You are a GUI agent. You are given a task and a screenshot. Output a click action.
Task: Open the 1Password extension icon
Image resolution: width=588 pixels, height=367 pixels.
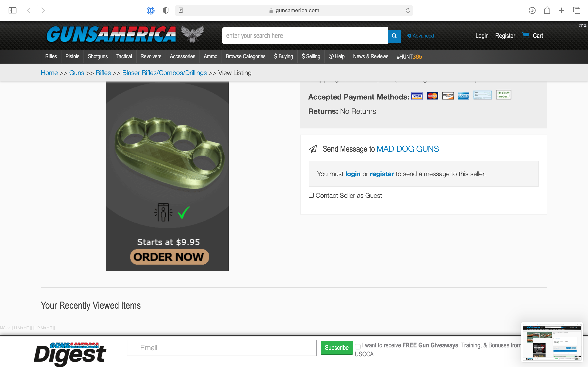(x=151, y=10)
